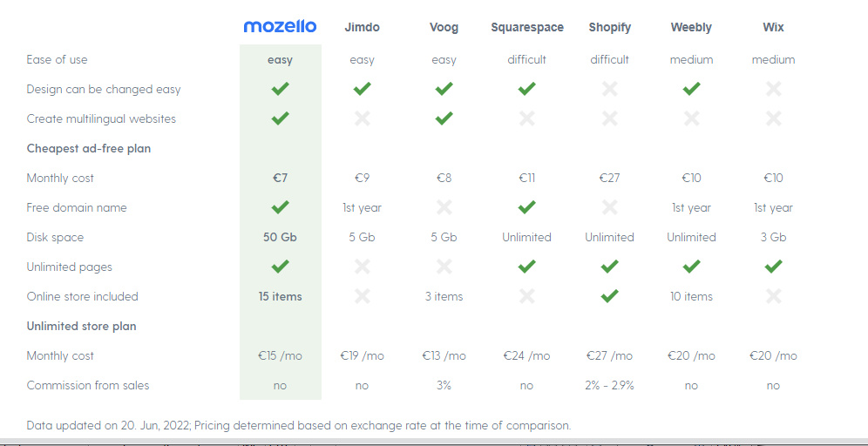Click Weebly's design-change green checkmark
868x446 pixels.
[691, 89]
